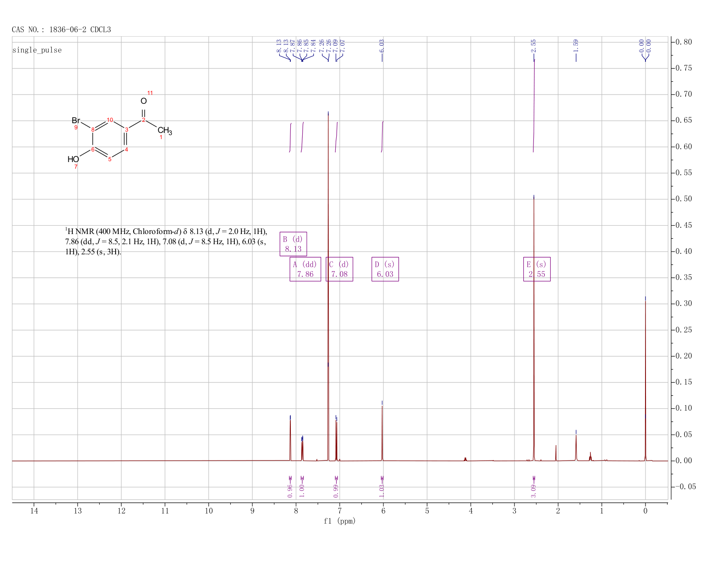Screen dimensions: 728x563
Task: Select the TMS peak at 0 ppm
Action: 645,380
